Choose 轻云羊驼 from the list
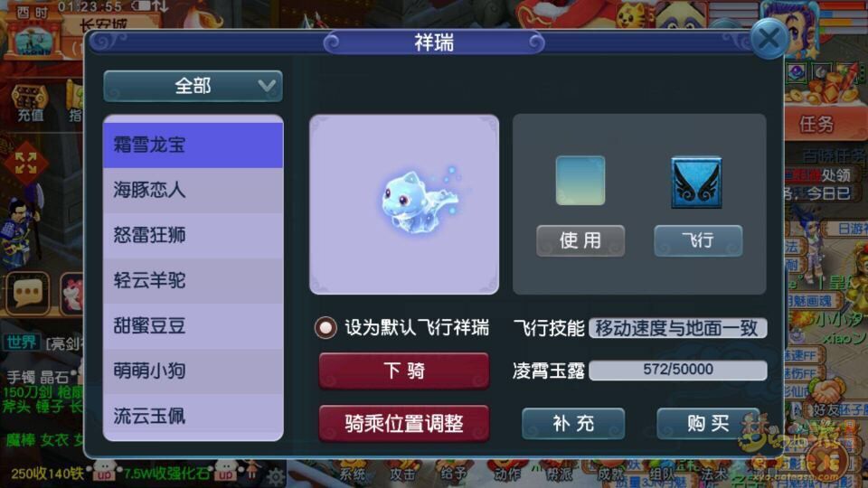The height and width of the screenshot is (488, 868). tap(193, 280)
